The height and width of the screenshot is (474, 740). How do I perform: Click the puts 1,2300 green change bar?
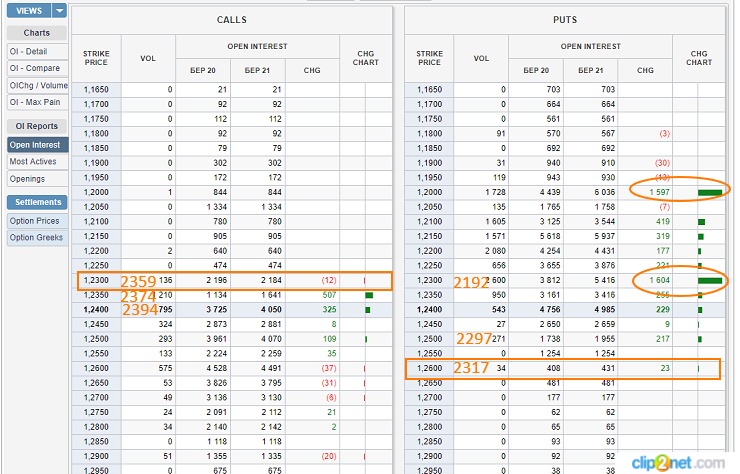click(x=710, y=280)
